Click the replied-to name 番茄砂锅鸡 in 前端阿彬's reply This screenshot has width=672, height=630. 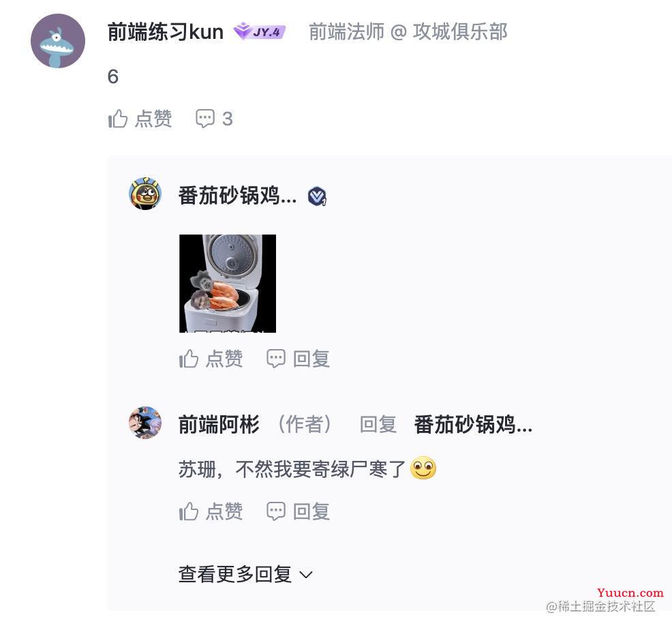473,425
